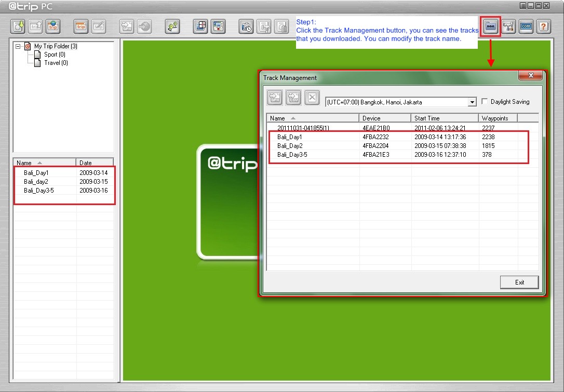The width and height of the screenshot is (564, 392).
Task: Sort tracks by Start Time column header
Action: [445, 118]
